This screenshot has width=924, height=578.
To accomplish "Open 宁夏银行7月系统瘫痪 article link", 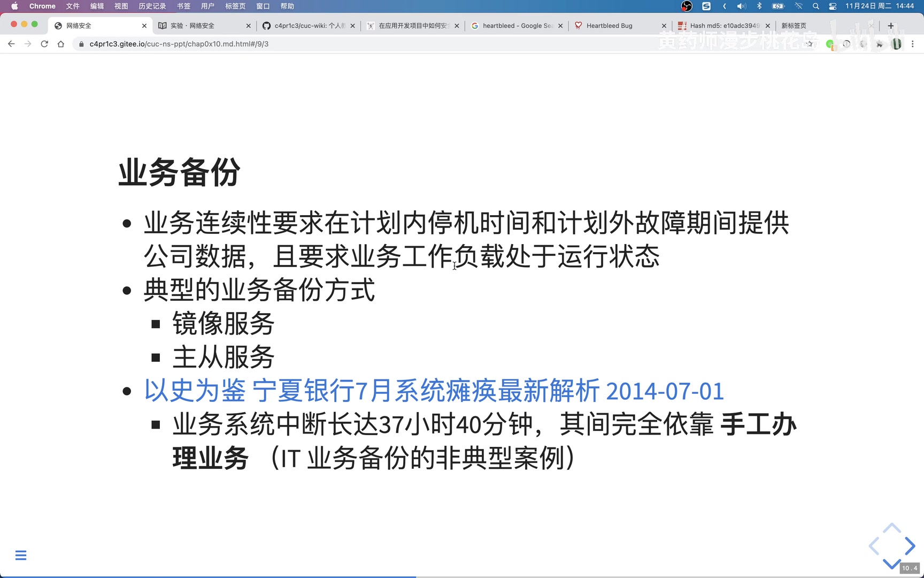I will [434, 391].
